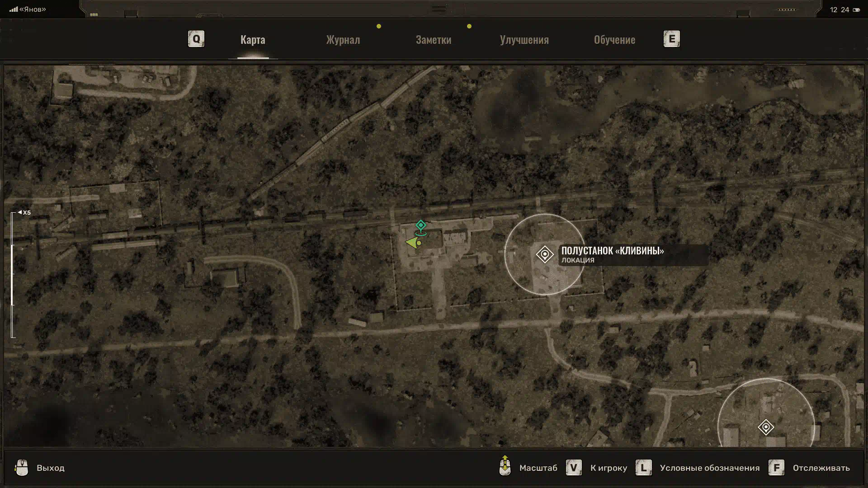Select the unlabeled location marker at the bottom right
This screenshot has height=488, width=868.
(x=766, y=427)
